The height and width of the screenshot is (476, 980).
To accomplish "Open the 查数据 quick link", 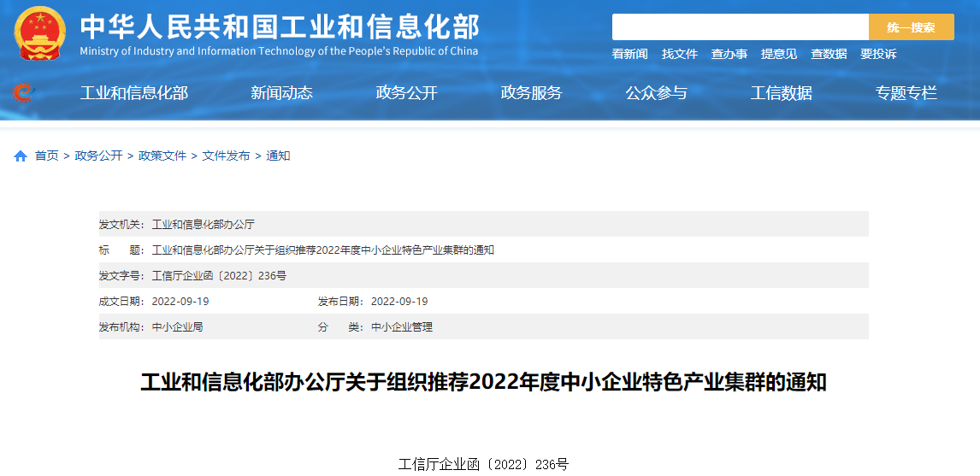I will (x=828, y=54).
